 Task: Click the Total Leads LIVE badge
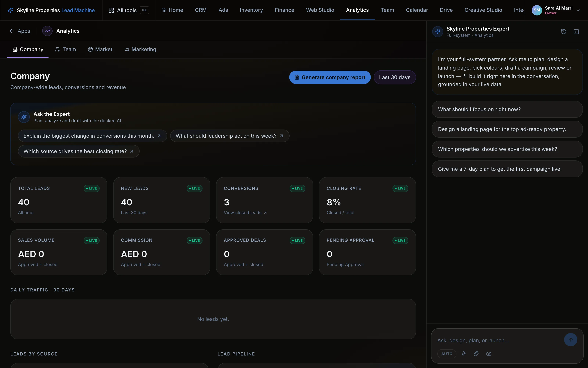coord(92,188)
